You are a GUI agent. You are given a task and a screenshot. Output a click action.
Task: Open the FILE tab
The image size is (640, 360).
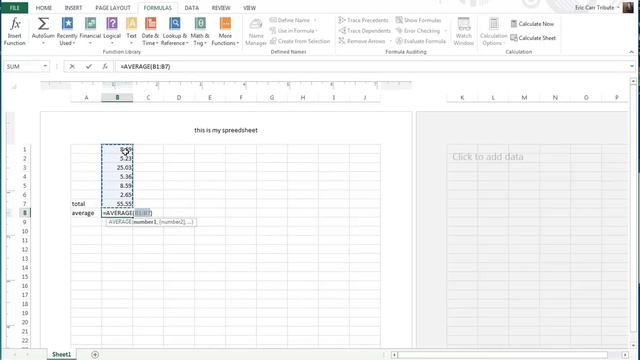pyautogui.click(x=14, y=8)
